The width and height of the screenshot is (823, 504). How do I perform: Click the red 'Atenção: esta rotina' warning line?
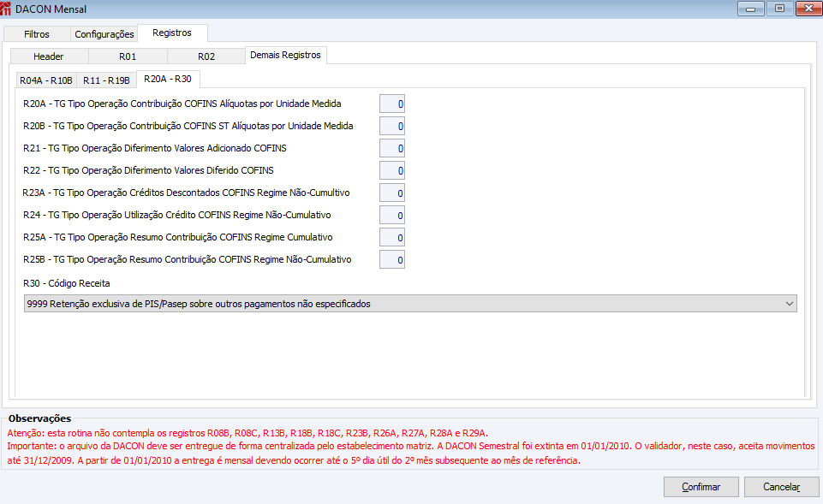(247, 433)
